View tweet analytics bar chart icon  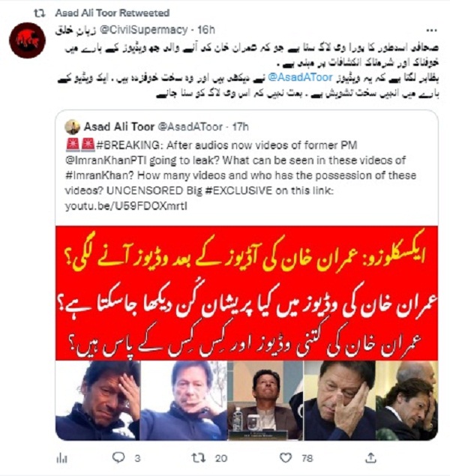click(x=62, y=459)
